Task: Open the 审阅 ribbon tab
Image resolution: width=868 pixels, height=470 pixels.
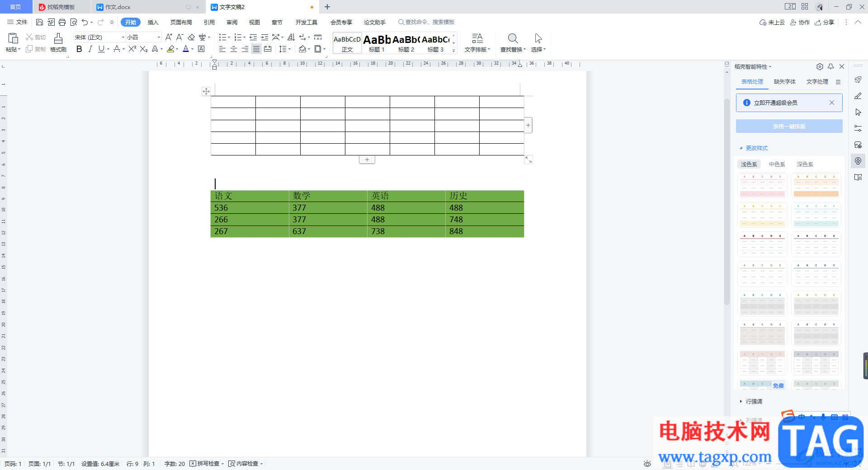Action: click(x=232, y=22)
